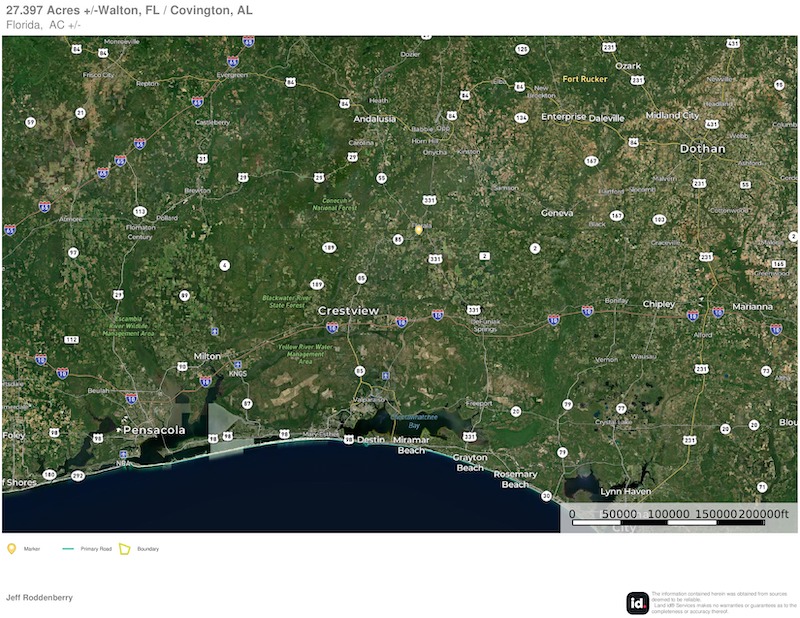The image size is (800, 618).
Task: Click the yellow property marker pin on the map
Action: (419, 229)
